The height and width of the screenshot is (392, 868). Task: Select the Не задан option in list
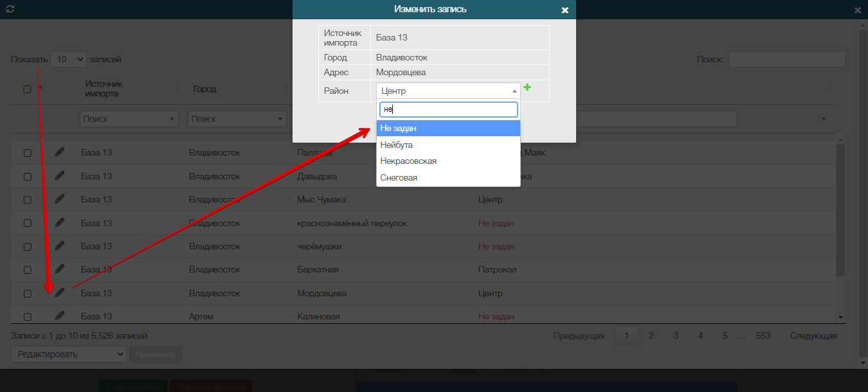coord(448,129)
